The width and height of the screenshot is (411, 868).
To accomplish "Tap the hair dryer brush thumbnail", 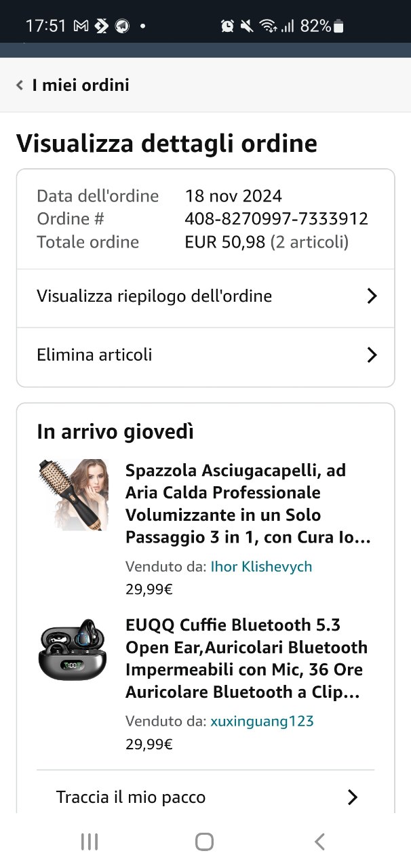I will coord(73,494).
